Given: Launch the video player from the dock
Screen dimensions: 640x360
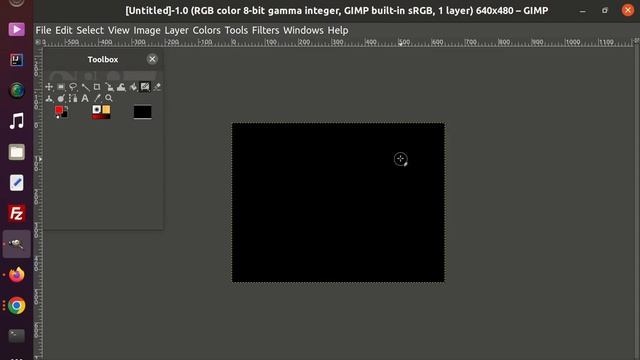Looking at the screenshot, I should [x=17, y=29].
